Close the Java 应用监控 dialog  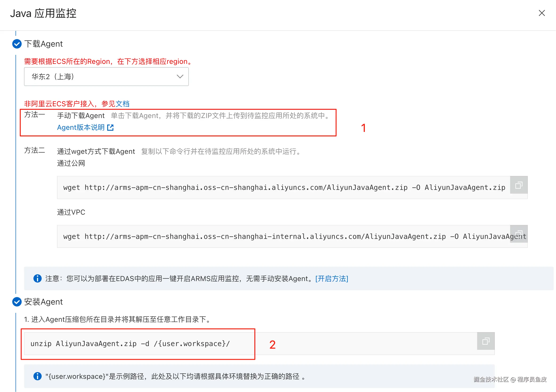tap(541, 13)
